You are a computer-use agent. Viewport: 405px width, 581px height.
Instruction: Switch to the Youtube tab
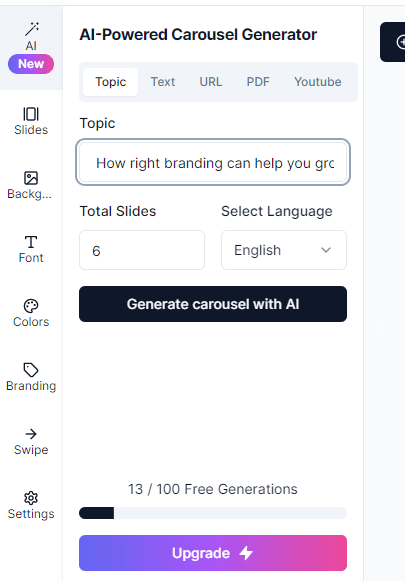pyautogui.click(x=318, y=82)
